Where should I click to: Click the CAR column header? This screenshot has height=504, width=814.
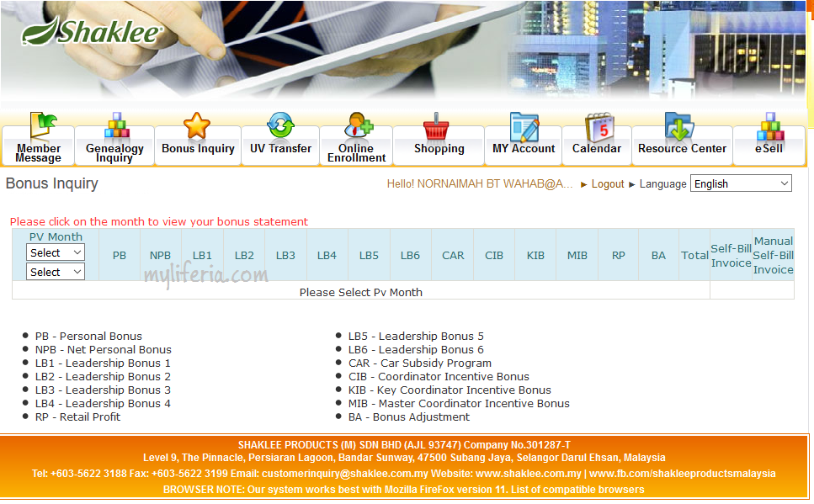(453, 256)
